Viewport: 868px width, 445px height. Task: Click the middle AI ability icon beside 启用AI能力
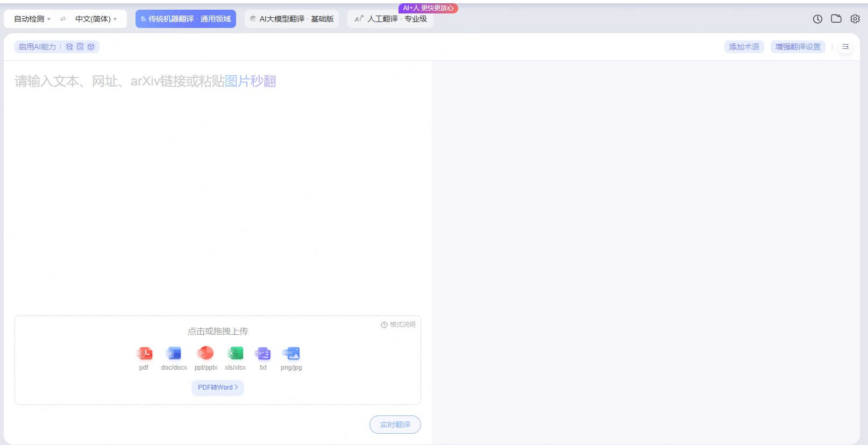point(80,47)
